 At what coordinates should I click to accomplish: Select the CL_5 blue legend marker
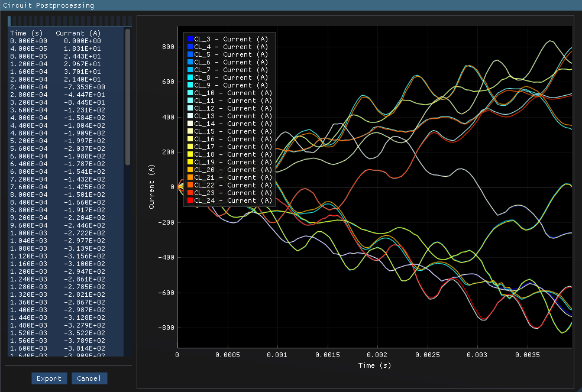coord(190,54)
